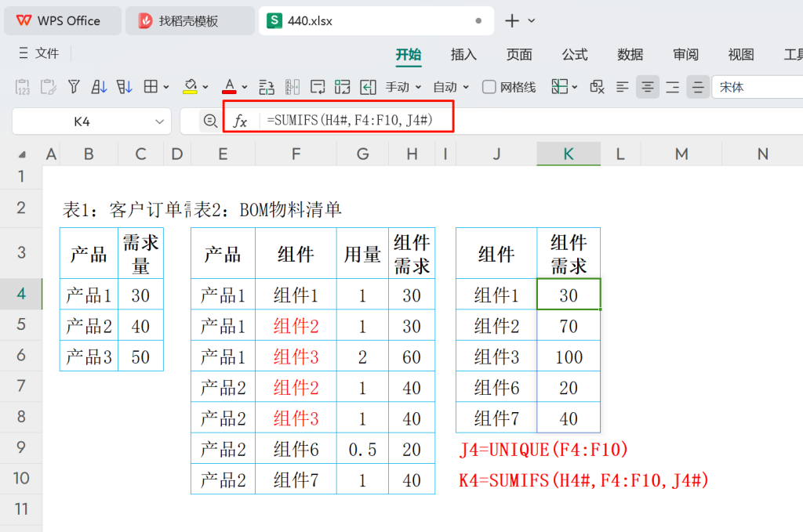
Task: Sort descending with the Z-to-A icon
Action: 125,87
